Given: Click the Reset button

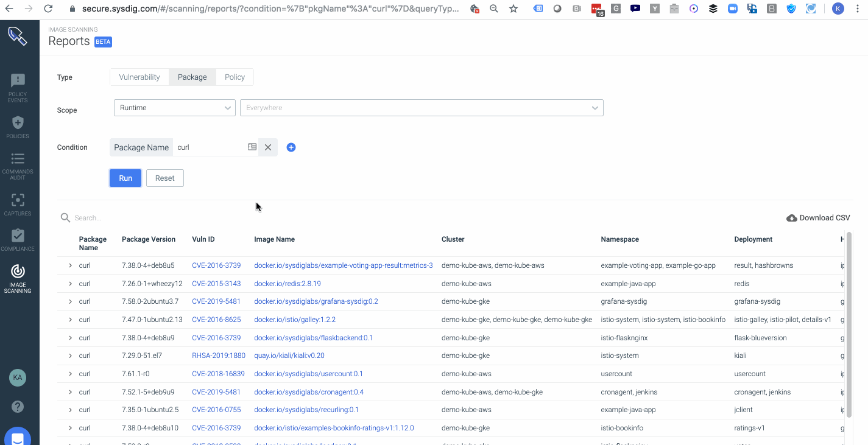Looking at the screenshot, I should tap(165, 178).
